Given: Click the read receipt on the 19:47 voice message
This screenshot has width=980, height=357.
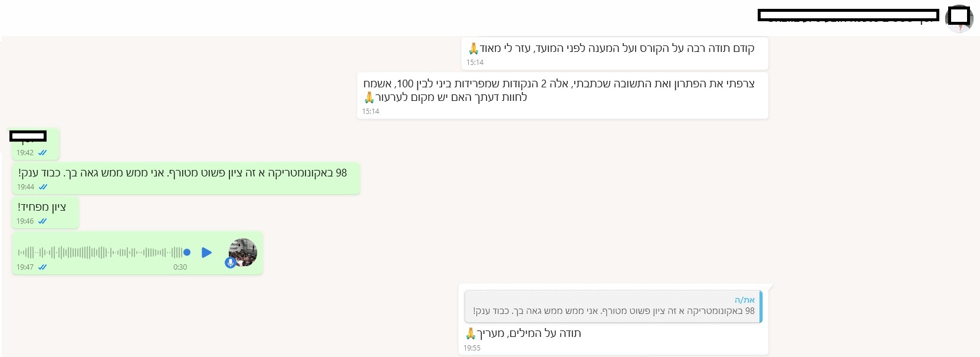Looking at the screenshot, I should point(42,267).
